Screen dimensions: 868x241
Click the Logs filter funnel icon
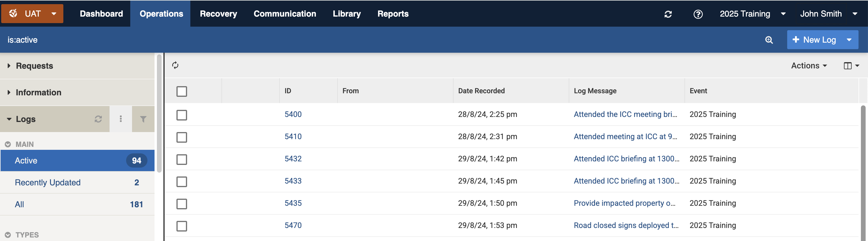coord(143,119)
